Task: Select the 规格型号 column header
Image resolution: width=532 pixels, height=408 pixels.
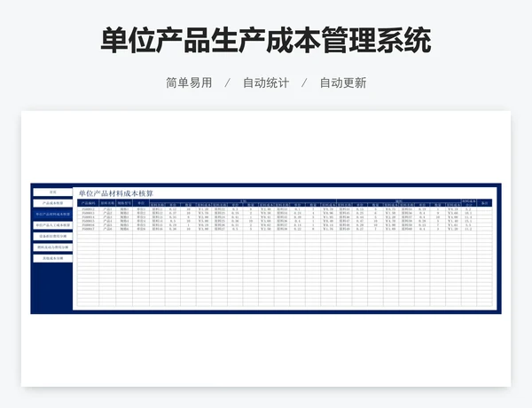Action: click(124, 203)
